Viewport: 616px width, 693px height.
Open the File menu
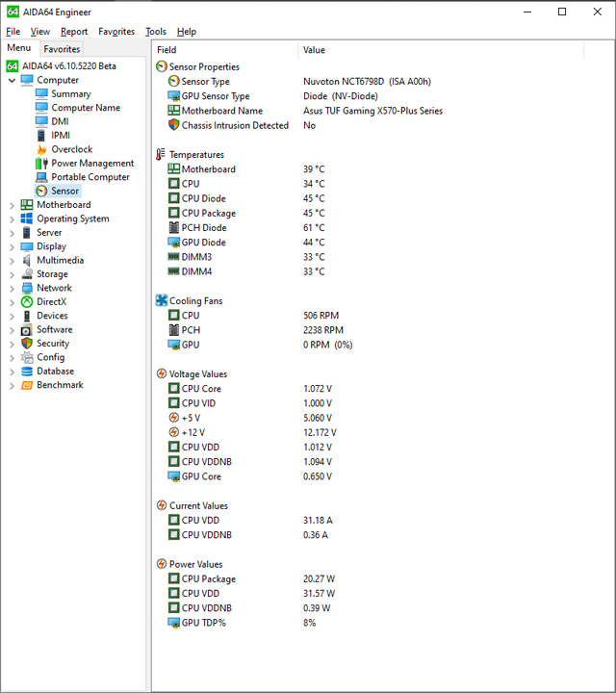[x=13, y=32]
